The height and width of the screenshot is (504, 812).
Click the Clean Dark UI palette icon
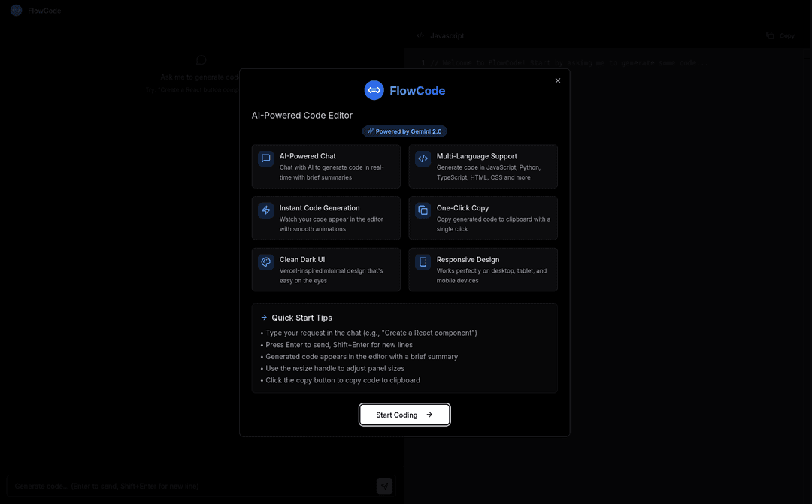[265, 262]
